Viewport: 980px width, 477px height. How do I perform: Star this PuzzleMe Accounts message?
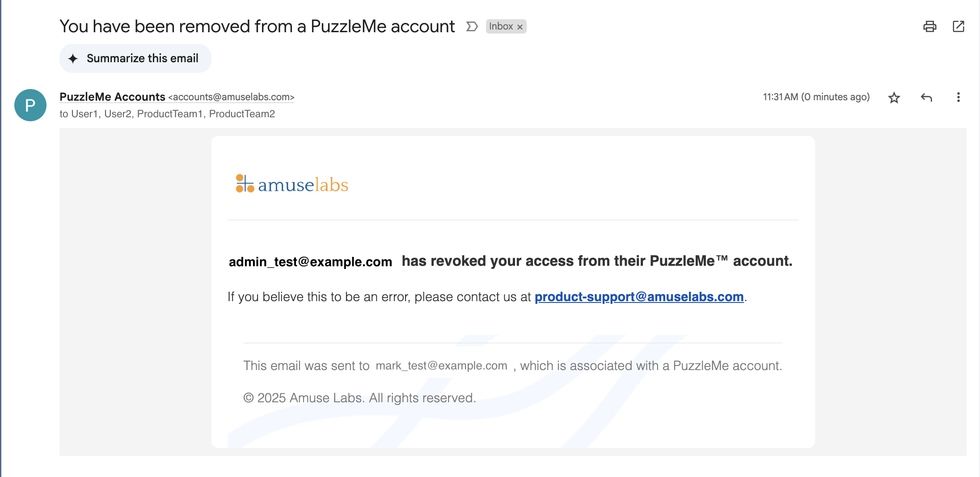pyautogui.click(x=894, y=98)
